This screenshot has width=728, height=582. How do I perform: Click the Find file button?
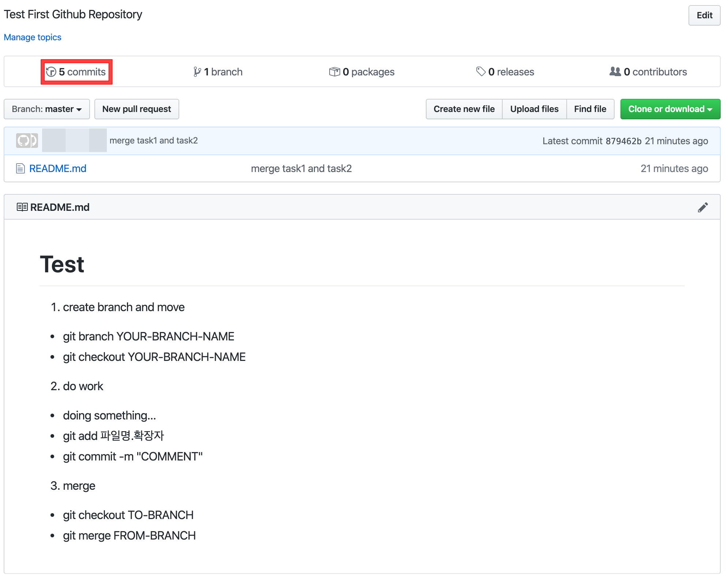point(590,109)
